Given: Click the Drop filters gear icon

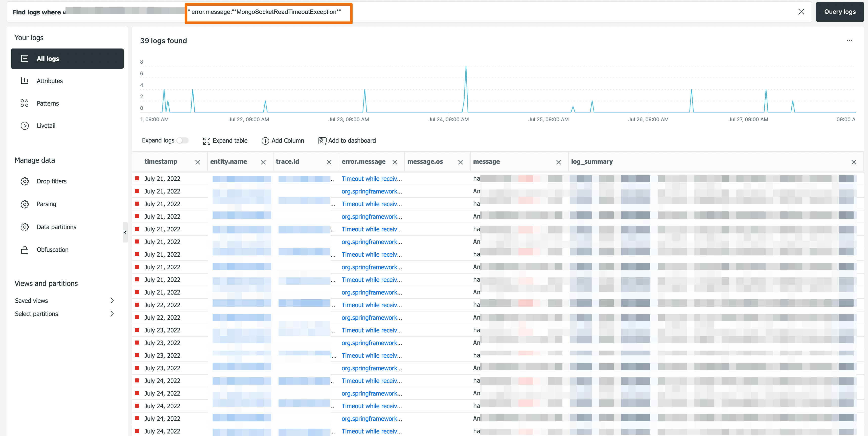Looking at the screenshot, I should (25, 181).
